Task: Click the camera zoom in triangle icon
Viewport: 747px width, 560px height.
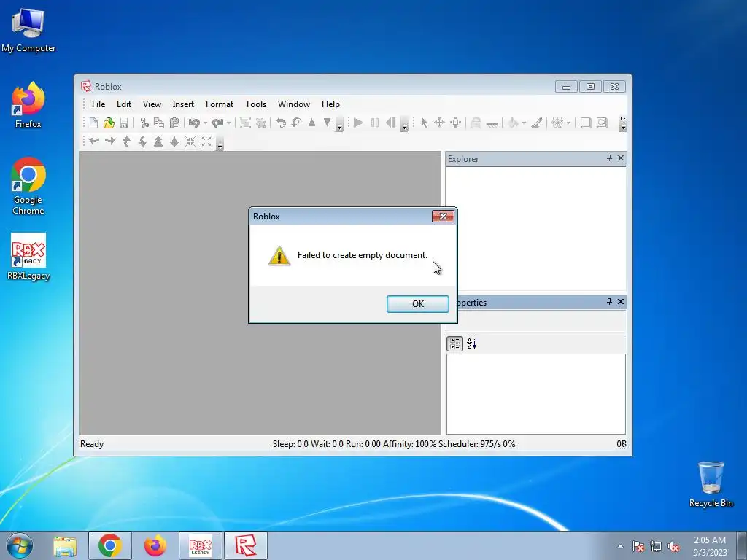Action: (158, 141)
